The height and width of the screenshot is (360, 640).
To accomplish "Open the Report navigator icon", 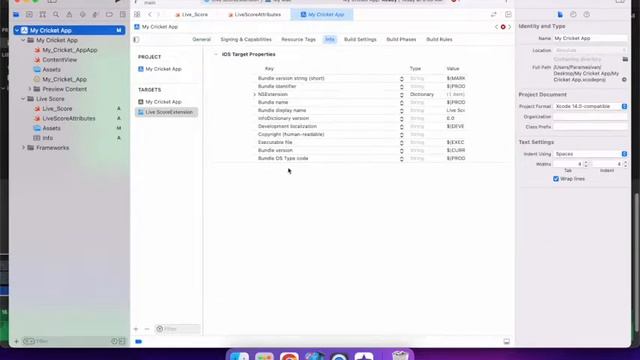I will tap(122, 14).
